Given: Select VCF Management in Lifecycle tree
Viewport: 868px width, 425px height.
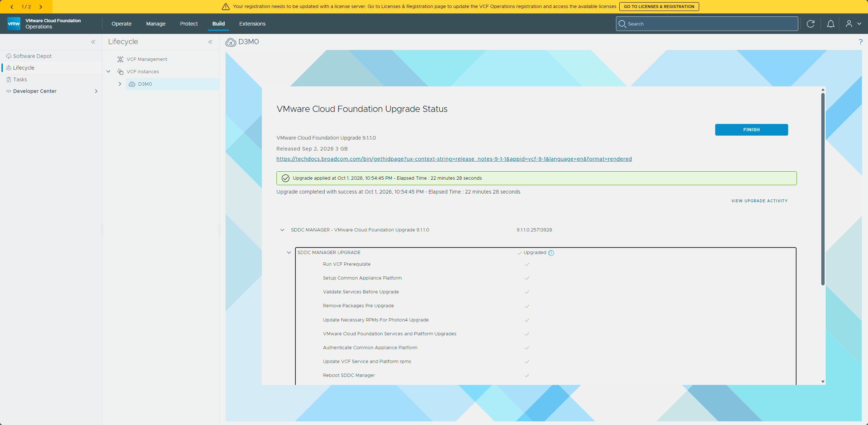Looking at the screenshot, I should point(147,59).
